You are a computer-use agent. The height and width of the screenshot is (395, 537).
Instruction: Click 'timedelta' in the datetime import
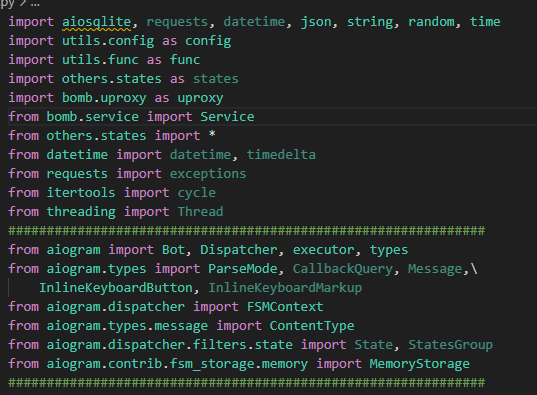pos(281,155)
